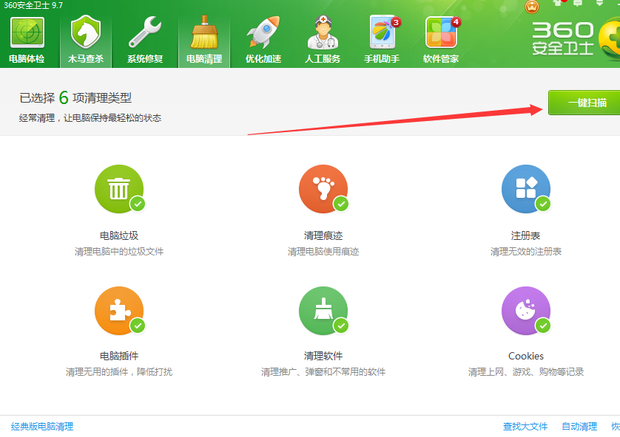Switch to 系统修复 tab label
The width and height of the screenshot is (620, 437).
pyautogui.click(x=145, y=59)
